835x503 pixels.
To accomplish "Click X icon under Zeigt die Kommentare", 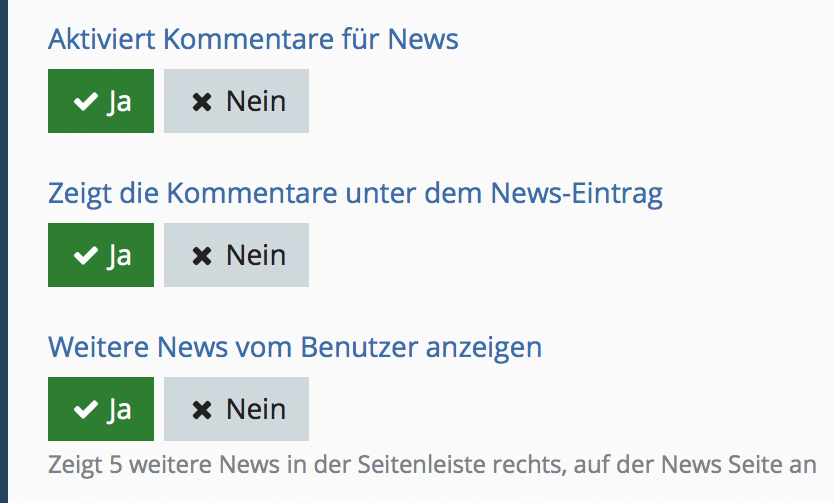I will click(x=202, y=256).
